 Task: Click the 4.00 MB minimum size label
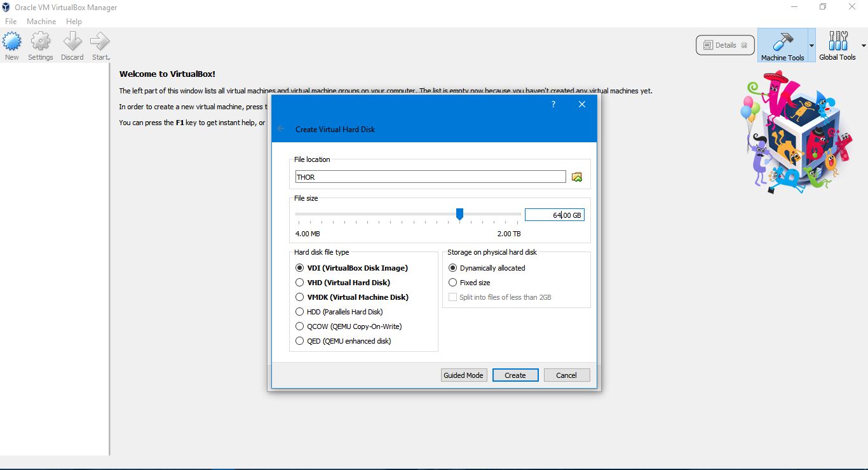pyautogui.click(x=308, y=234)
